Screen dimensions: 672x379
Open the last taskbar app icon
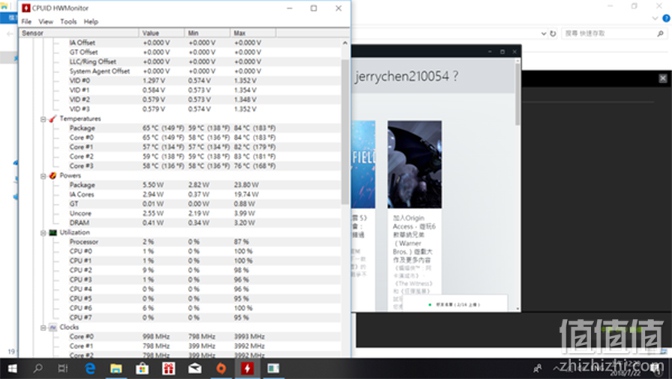[x=273, y=369]
